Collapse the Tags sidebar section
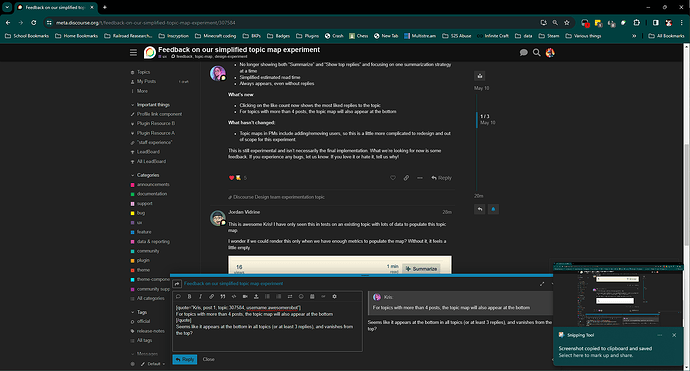Viewport: 690px width, 371px height. click(139, 312)
